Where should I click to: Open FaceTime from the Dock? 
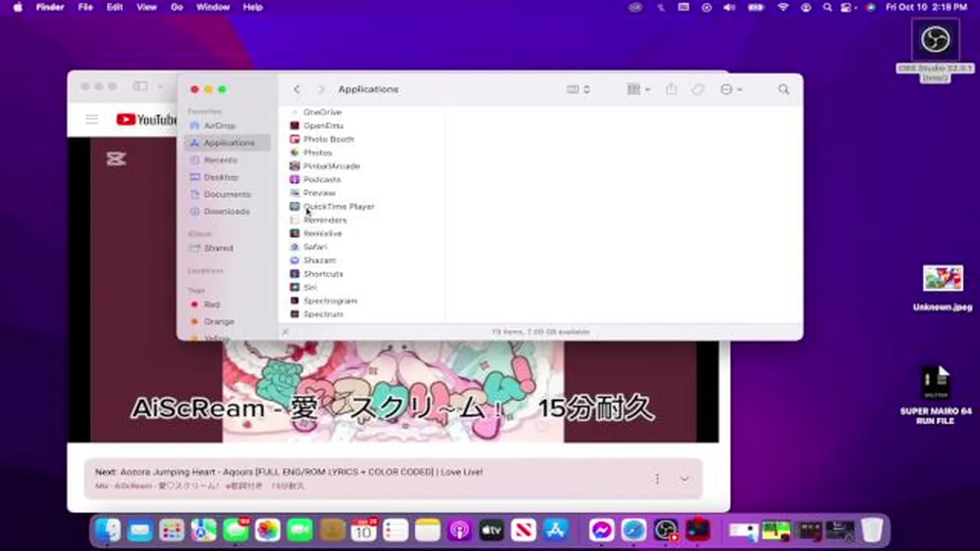pyautogui.click(x=300, y=530)
